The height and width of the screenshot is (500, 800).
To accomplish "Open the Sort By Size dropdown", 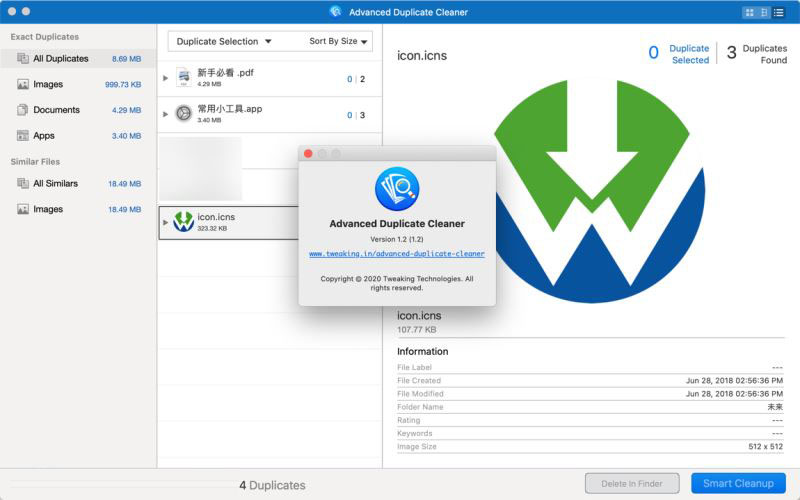I will click(x=338, y=41).
